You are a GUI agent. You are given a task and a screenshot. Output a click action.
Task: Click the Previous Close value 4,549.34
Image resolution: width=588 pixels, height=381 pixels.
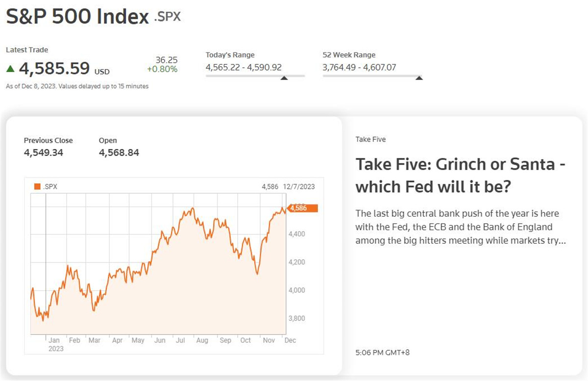pyautogui.click(x=44, y=152)
